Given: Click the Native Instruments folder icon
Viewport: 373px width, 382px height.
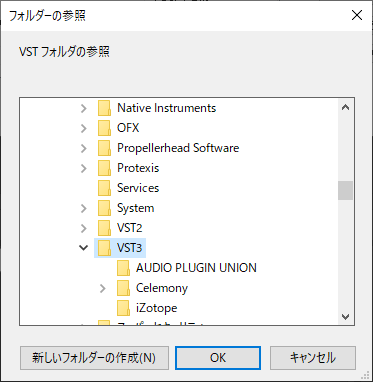Looking at the screenshot, I should [104, 108].
